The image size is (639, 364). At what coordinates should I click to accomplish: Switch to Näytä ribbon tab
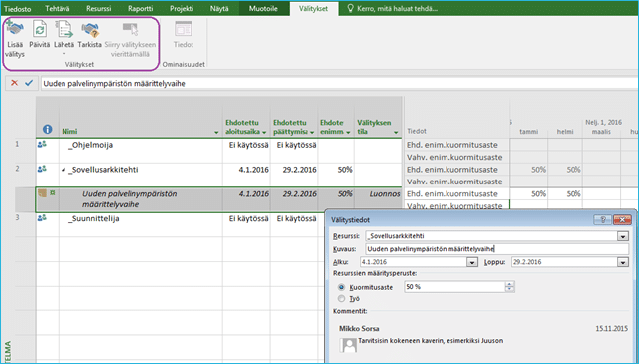pyautogui.click(x=219, y=9)
